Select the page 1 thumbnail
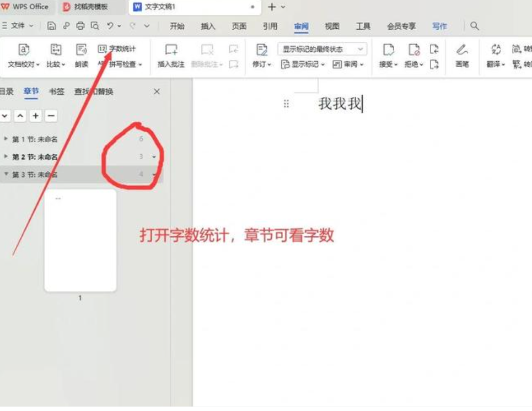The width and height of the screenshot is (532, 411). coord(80,240)
